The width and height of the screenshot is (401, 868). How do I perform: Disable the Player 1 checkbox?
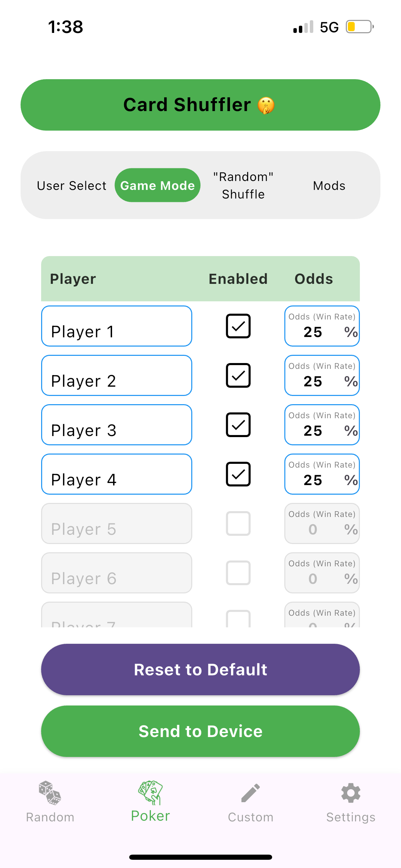pyautogui.click(x=238, y=326)
